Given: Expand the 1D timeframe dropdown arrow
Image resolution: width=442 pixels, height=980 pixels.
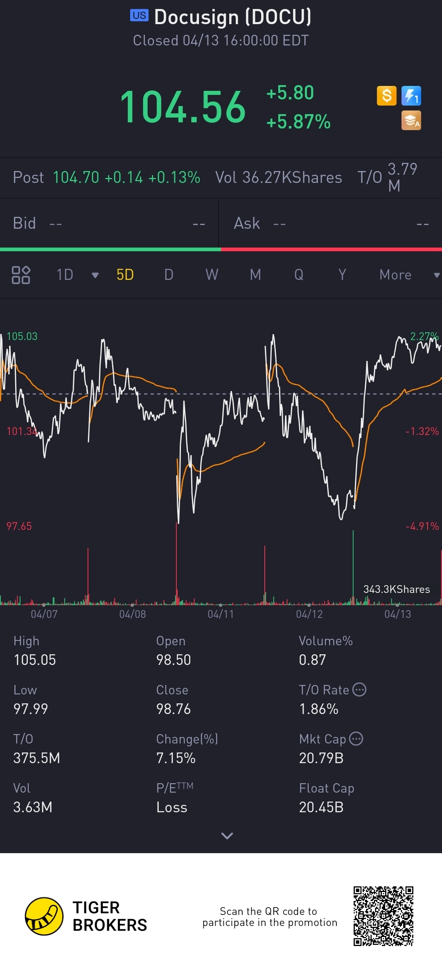Looking at the screenshot, I should 95,275.
